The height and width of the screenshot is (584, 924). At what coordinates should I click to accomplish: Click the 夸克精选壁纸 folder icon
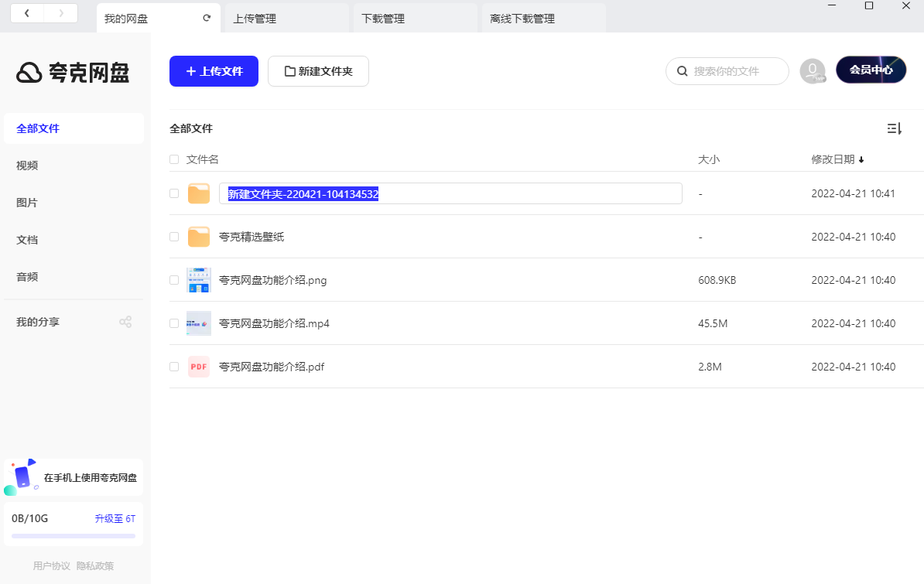pos(199,237)
